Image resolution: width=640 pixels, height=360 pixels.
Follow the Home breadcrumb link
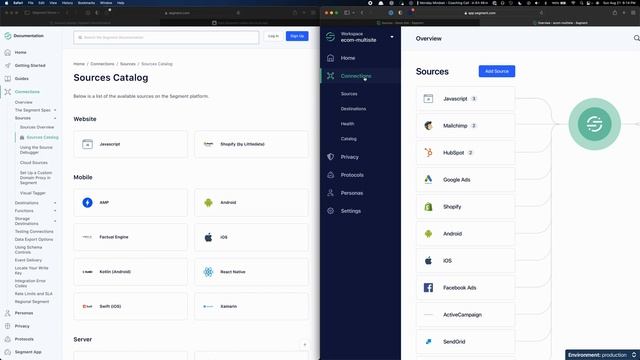[x=79, y=64]
